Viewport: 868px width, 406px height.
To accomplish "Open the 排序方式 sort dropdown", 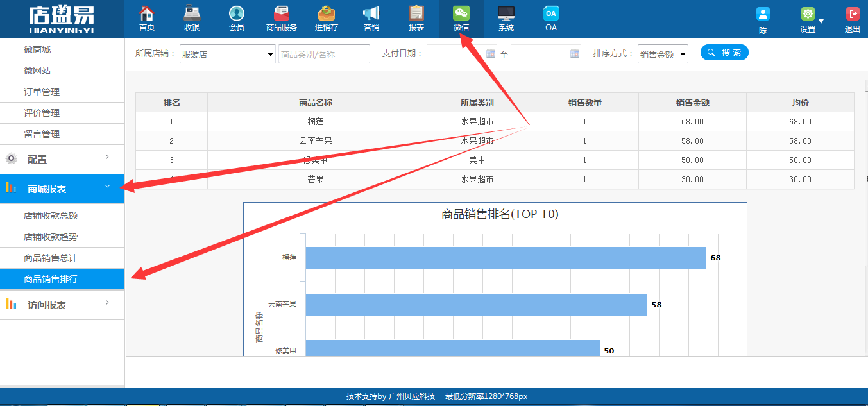I will tap(663, 55).
